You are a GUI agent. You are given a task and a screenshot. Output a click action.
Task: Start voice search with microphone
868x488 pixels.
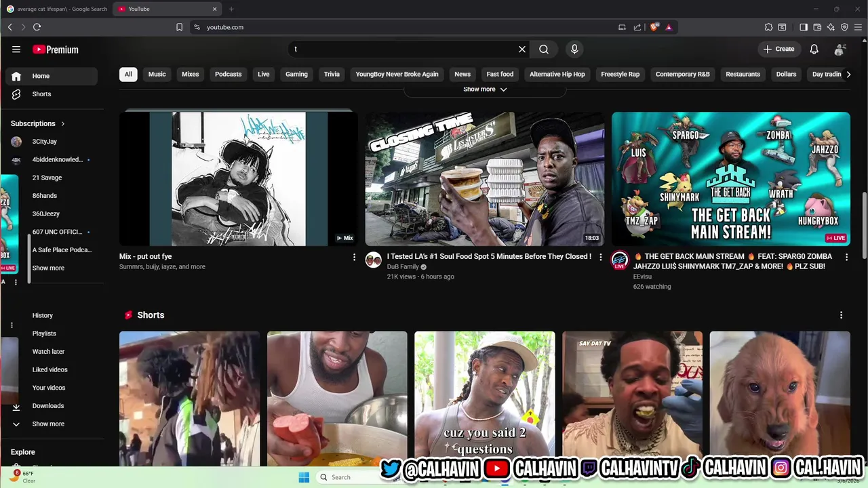pos(574,49)
